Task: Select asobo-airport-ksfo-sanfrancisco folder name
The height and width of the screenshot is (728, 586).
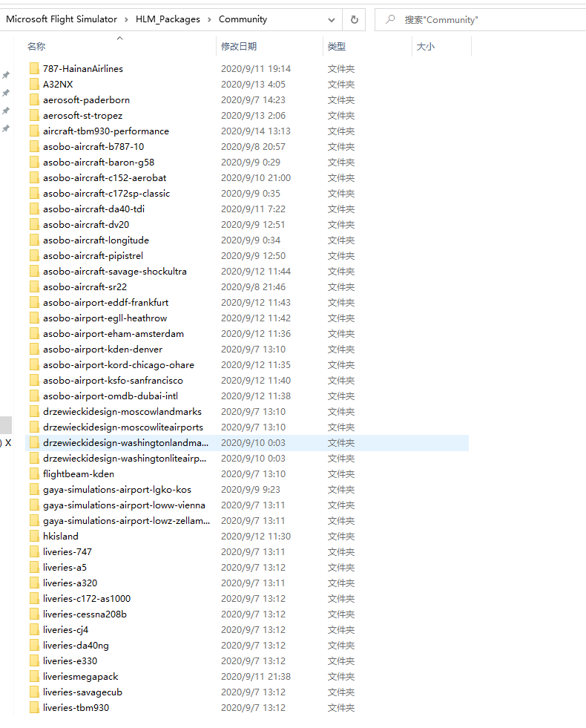Action: [x=113, y=380]
